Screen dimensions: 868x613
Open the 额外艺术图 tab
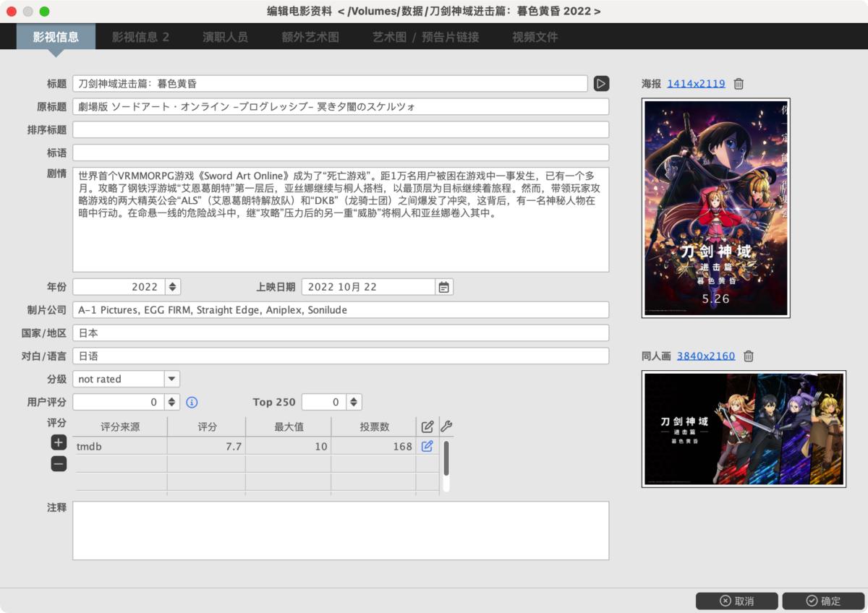(x=310, y=37)
